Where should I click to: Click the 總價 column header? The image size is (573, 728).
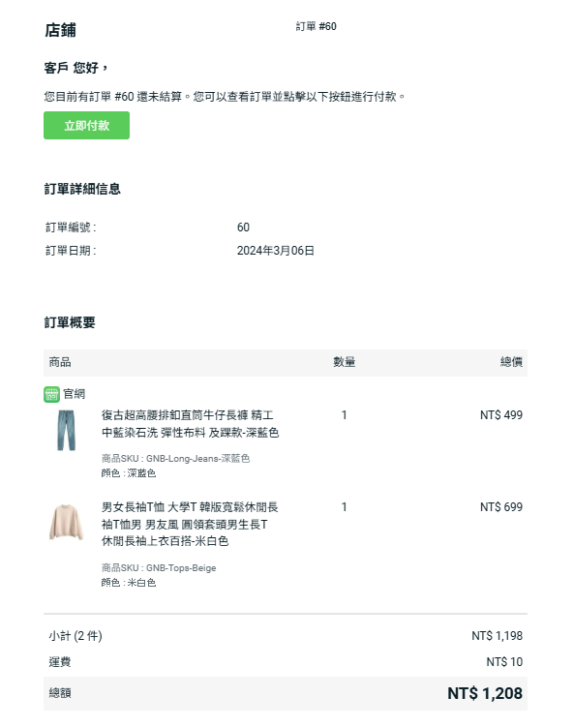pos(511,362)
